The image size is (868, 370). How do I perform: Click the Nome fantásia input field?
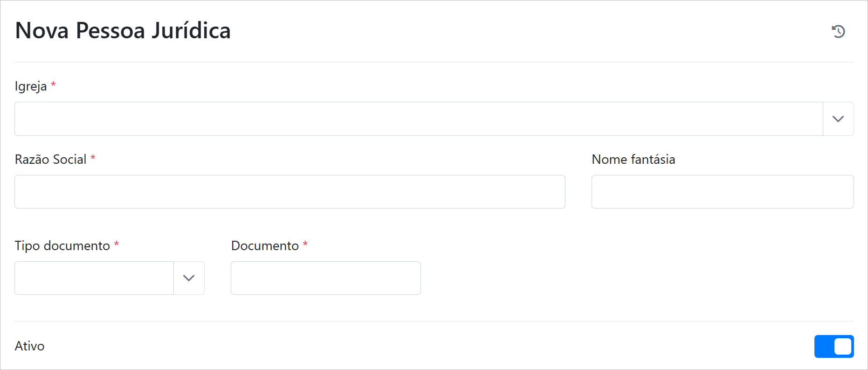pos(722,192)
